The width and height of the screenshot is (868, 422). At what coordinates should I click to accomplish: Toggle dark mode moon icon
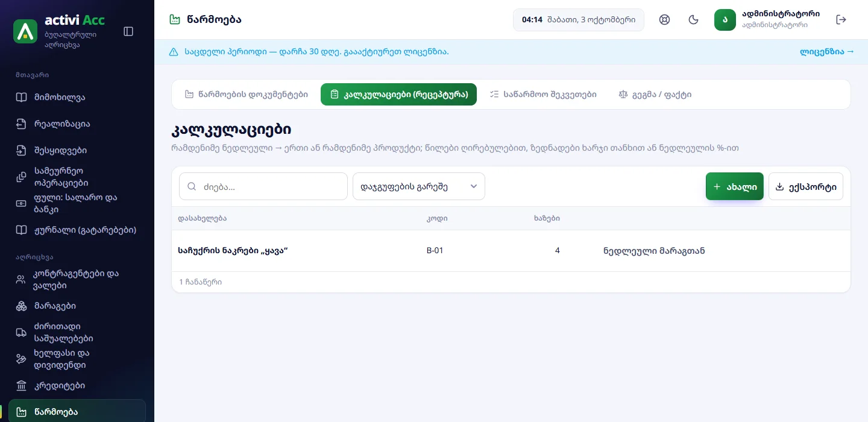point(694,20)
